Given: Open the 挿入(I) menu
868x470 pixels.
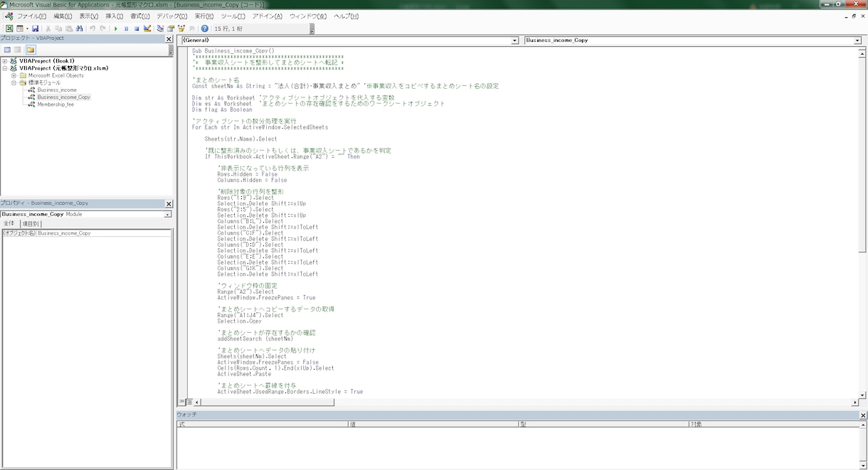Looking at the screenshot, I should [114, 16].
